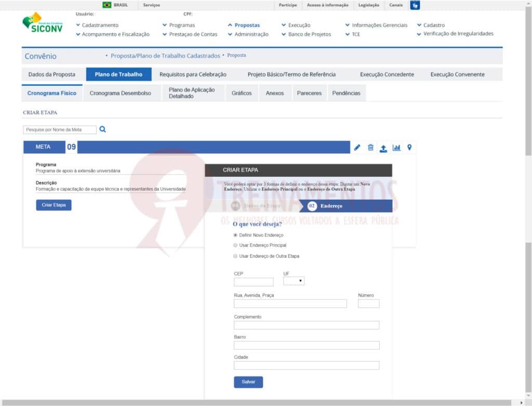
Task: Click the CEP input field
Action: pyautogui.click(x=254, y=282)
